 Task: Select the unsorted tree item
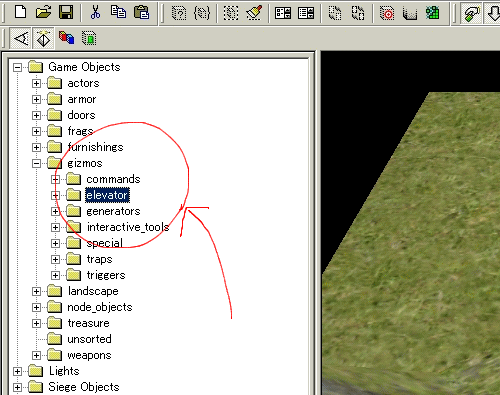coord(89,339)
